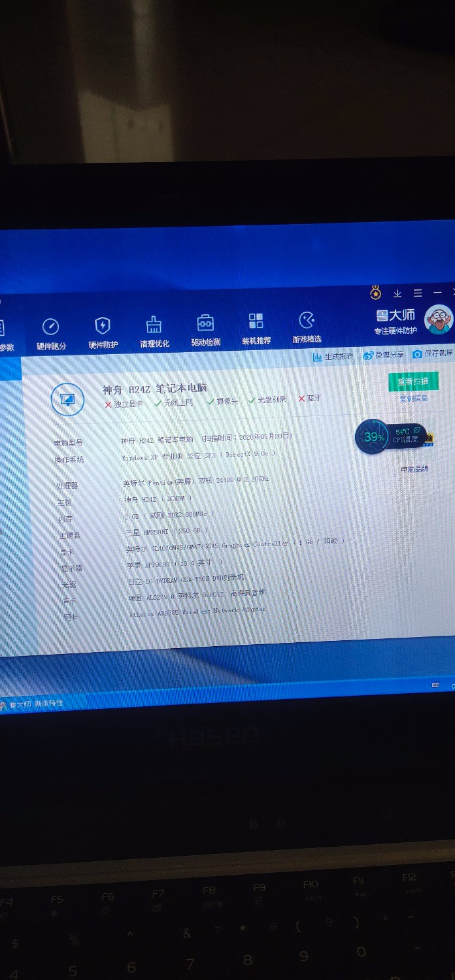Click the 主硬盘 row label
Viewport: 455px width, 980px height.
(70, 536)
